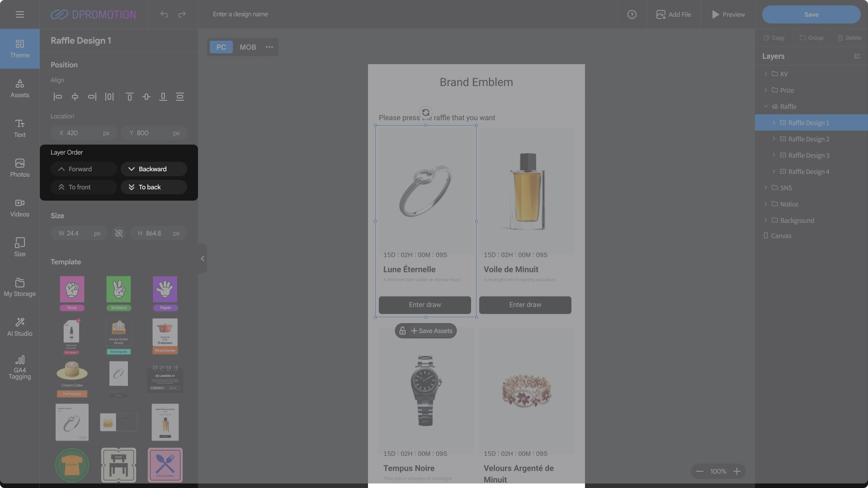Expand the Raffle Design 2 layer
868x488 pixels.
coord(774,139)
